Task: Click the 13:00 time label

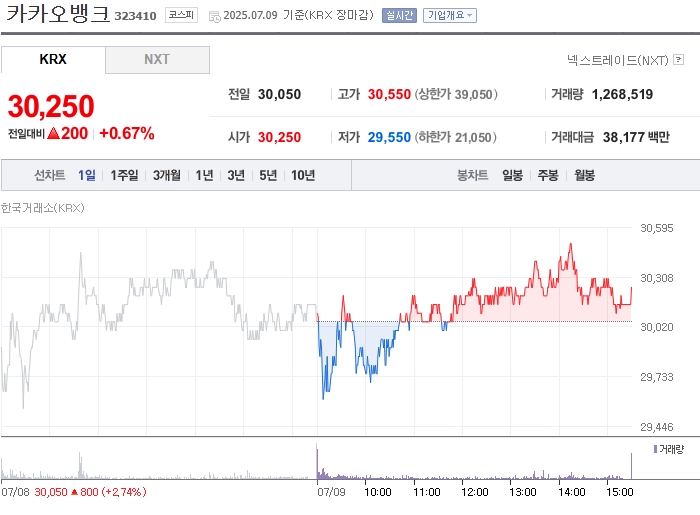Action: click(523, 492)
